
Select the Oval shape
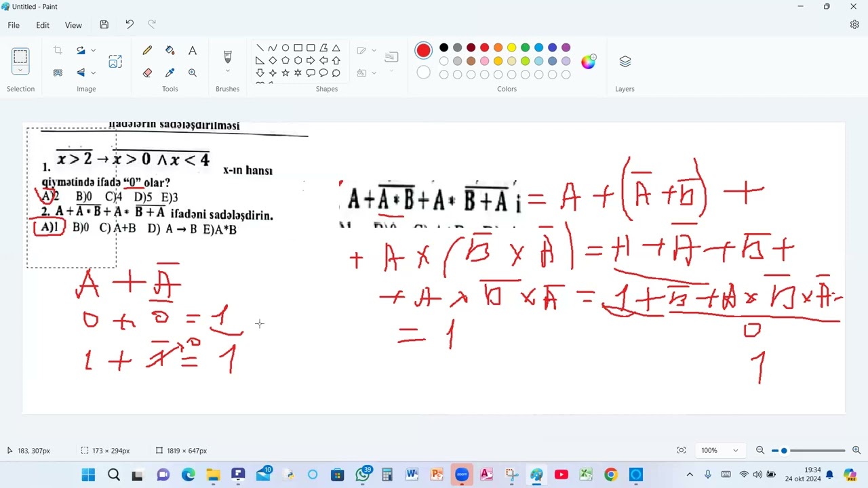click(x=285, y=47)
